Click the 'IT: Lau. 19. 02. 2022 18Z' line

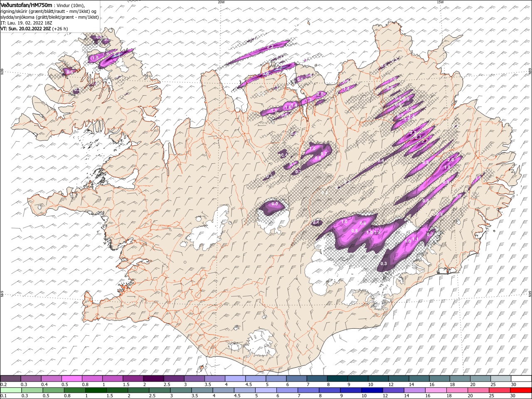(25, 23)
